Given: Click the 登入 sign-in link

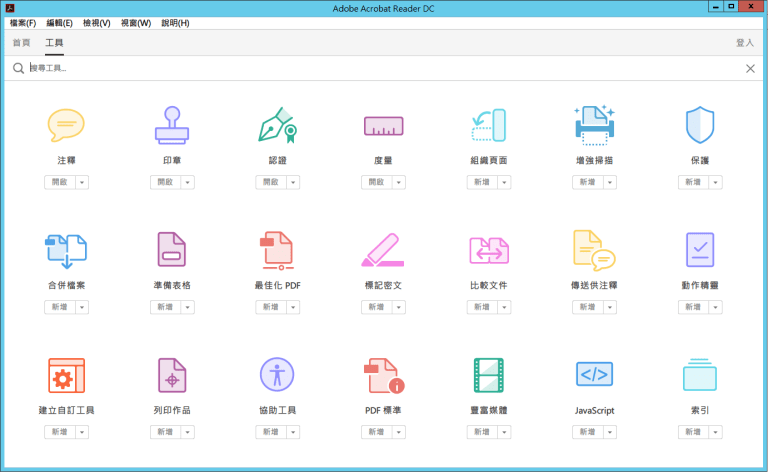Looking at the screenshot, I should click(744, 43).
